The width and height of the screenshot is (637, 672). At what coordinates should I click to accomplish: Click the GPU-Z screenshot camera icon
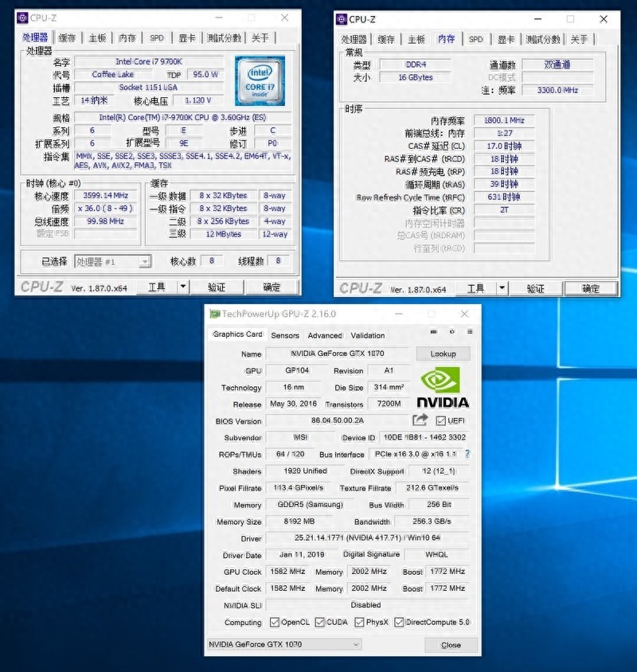click(x=433, y=332)
